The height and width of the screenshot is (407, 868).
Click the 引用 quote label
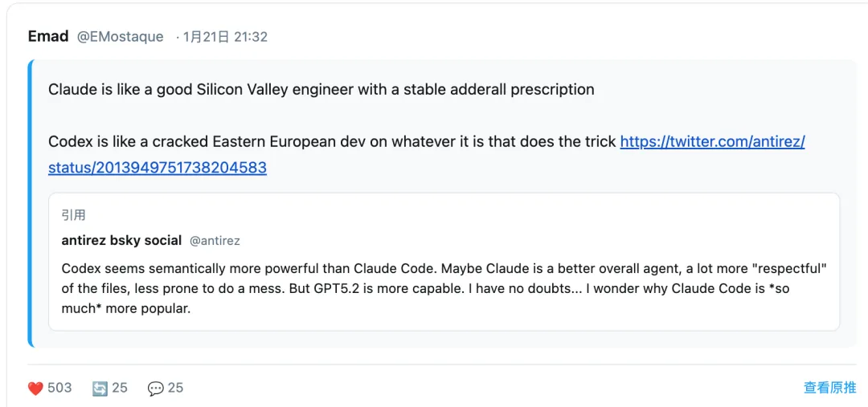coord(73,215)
